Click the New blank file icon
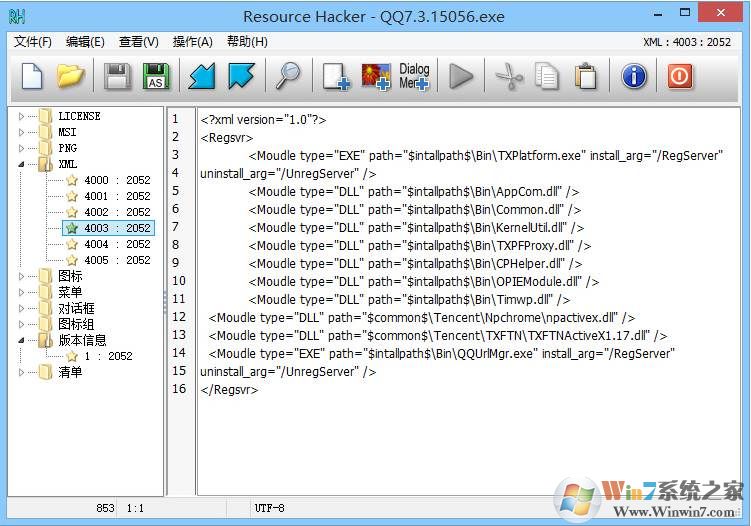This screenshot has height=526, width=751. pyautogui.click(x=32, y=76)
